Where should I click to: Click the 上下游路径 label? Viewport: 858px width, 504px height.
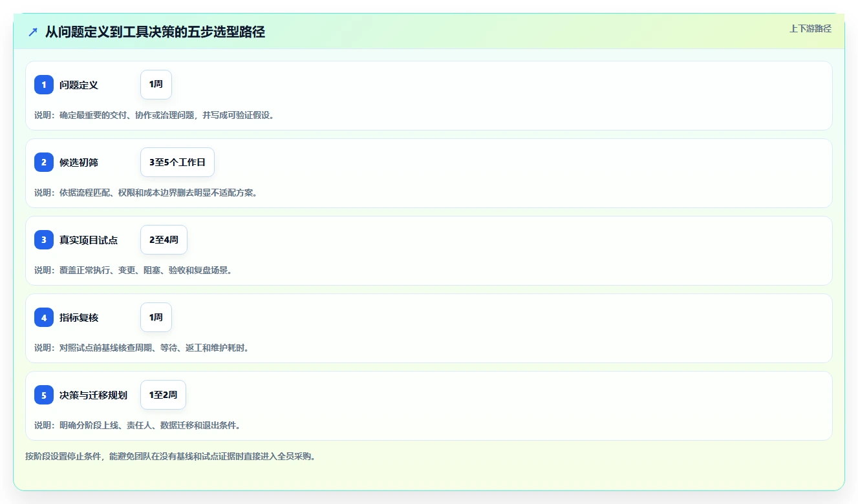tap(810, 28)
